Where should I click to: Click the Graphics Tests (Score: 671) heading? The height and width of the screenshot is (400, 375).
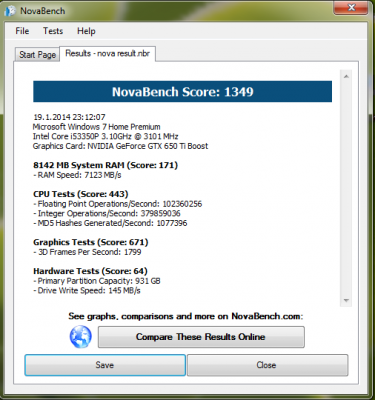(91, 242)
